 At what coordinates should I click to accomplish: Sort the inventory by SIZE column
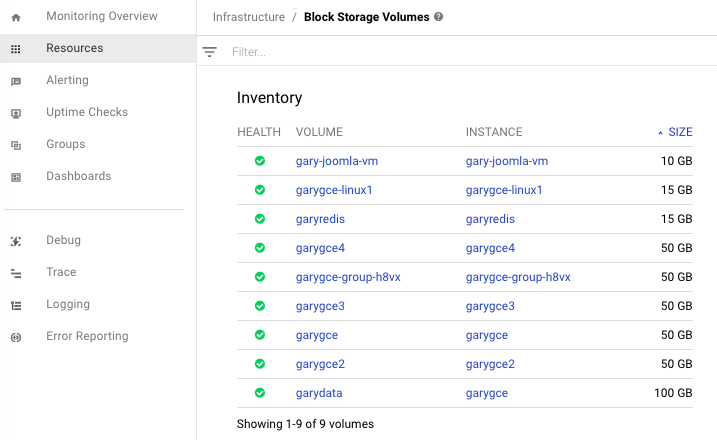click(x=680, y=132)
